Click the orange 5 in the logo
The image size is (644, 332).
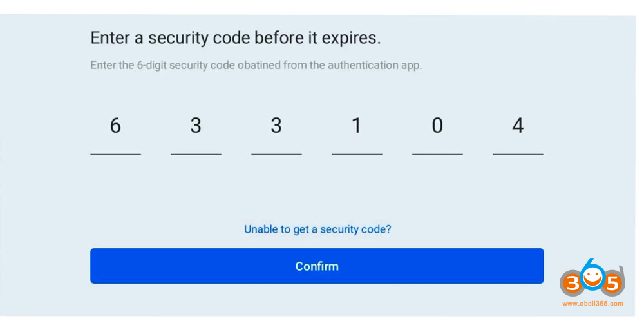pyautogui.click(x=613, y=283)
